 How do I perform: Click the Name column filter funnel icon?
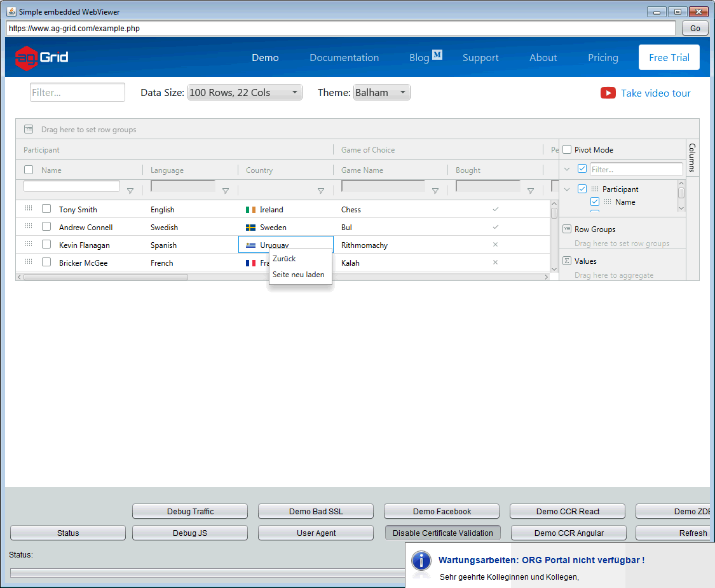point(130,191)
